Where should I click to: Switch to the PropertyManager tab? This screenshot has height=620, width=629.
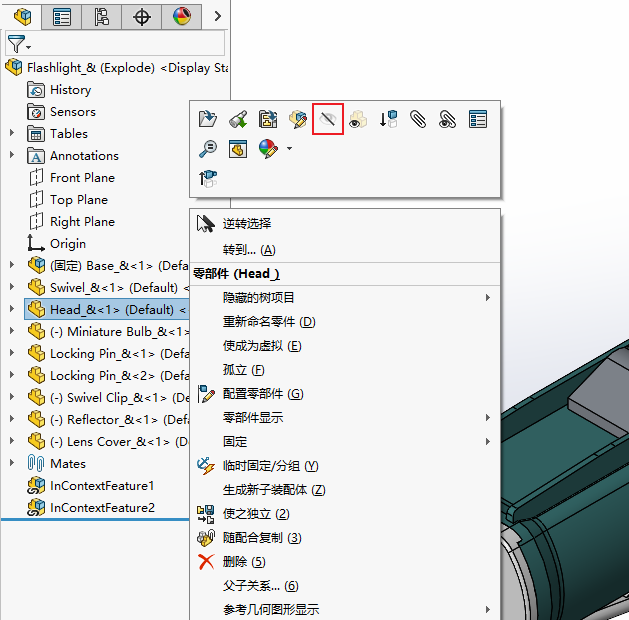point(61,16)
